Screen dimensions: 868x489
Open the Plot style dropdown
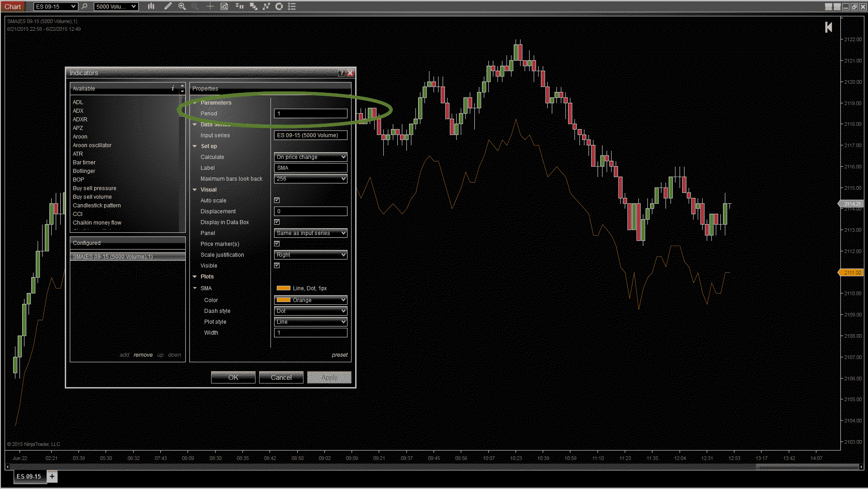coord(311,322)
